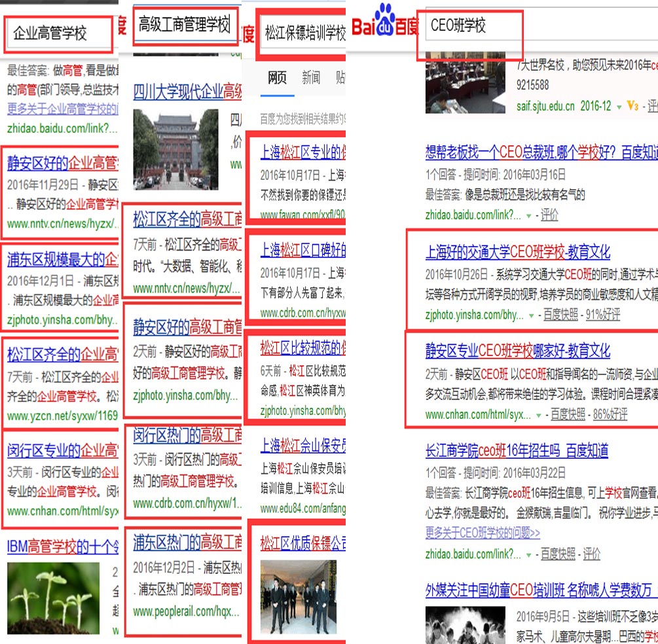This screenshot has width=658, height=644.
Task: Open 上海好的交通大学CEO班学校-教育文化 result
Action: coord(518,252)
